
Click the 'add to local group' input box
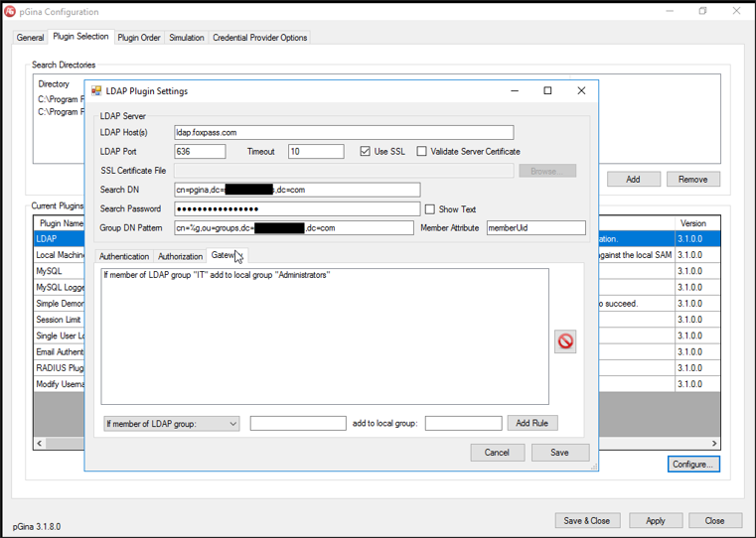click(463, 424)
